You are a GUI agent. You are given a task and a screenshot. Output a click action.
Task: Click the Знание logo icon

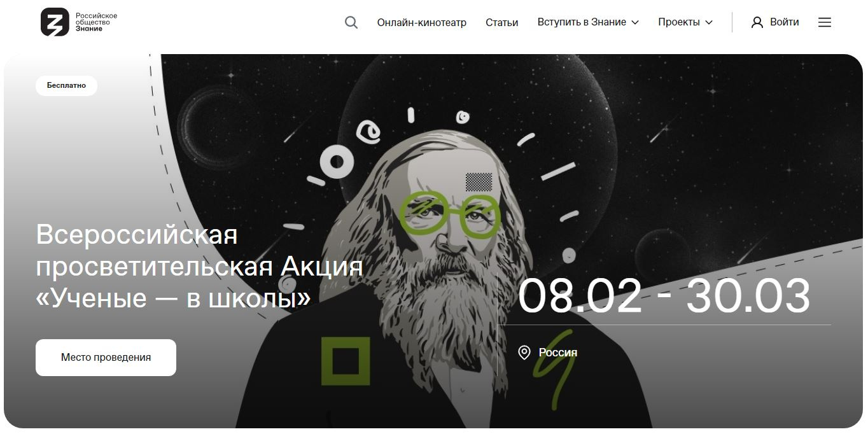coord(55,22)
